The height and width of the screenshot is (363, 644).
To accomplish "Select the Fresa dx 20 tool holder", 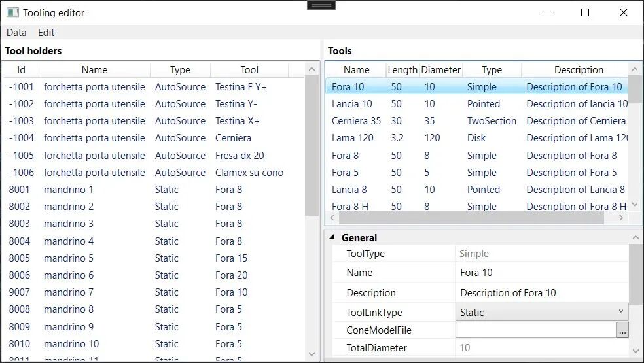I will (154, 156).
